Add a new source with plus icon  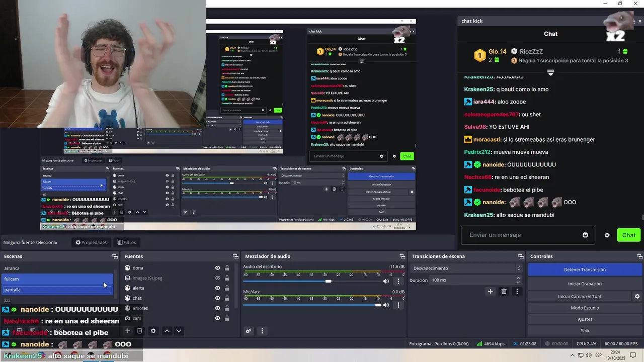pyautogui.click(x=128, y=331)
